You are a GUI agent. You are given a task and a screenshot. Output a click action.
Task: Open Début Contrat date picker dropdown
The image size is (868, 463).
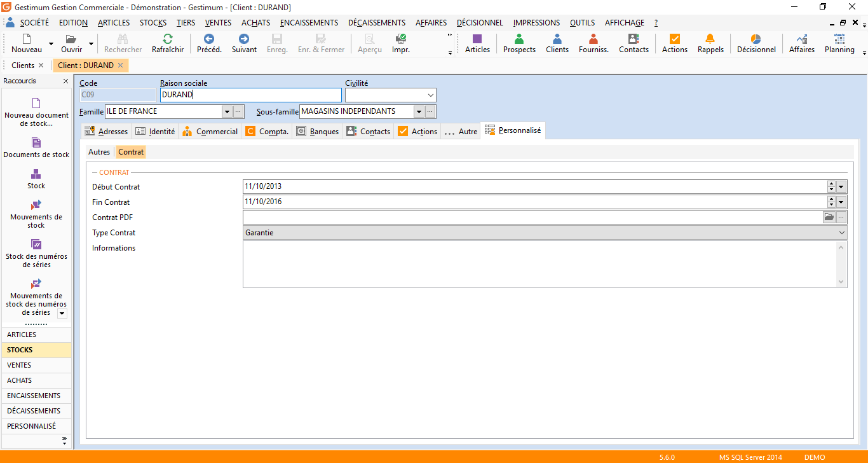click(841, 187)
